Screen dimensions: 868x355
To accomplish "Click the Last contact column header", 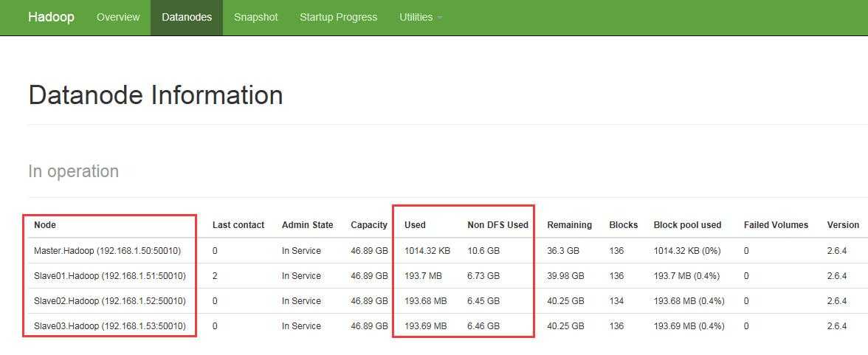I will click(238, 225).
